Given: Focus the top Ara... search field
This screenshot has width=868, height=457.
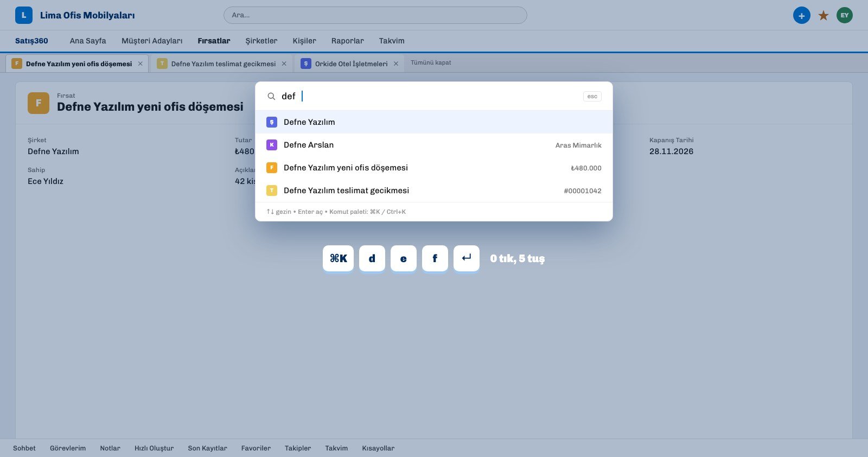Looking at the screenshot, I should pyautogui.click(x=375, y=15).
